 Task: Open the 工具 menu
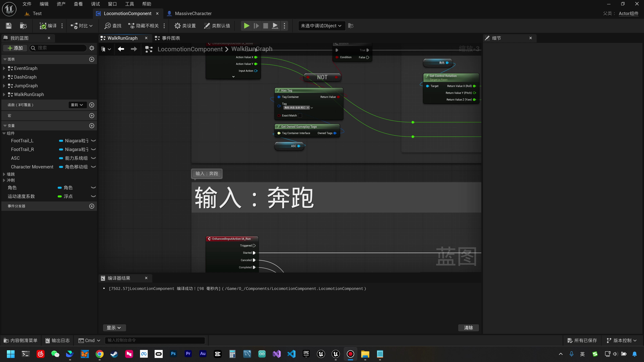tap(129, 4)
